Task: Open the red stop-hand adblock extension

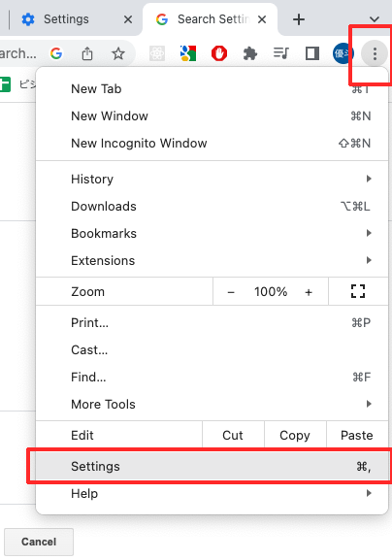Action: click(219, 54)
